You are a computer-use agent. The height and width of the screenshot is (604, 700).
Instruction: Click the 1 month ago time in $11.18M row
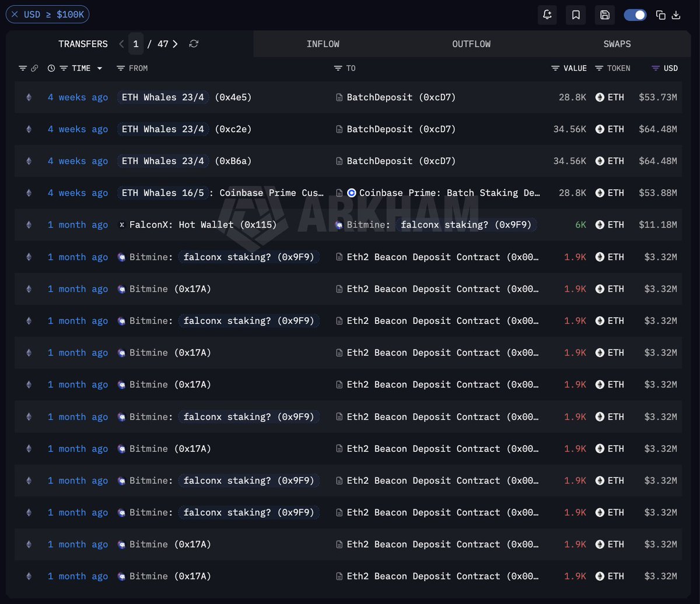coord(78,225)
